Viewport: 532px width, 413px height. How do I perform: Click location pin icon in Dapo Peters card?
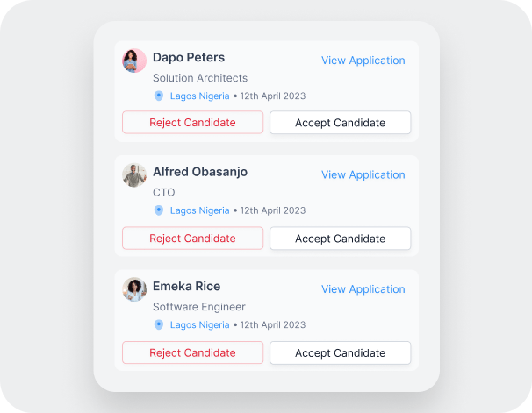coord(158,96)
